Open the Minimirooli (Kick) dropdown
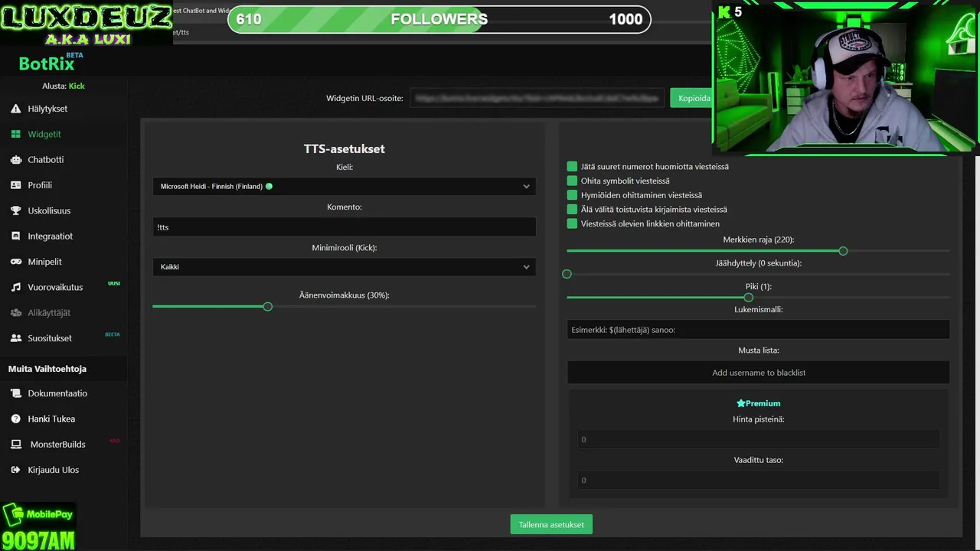 345,267
